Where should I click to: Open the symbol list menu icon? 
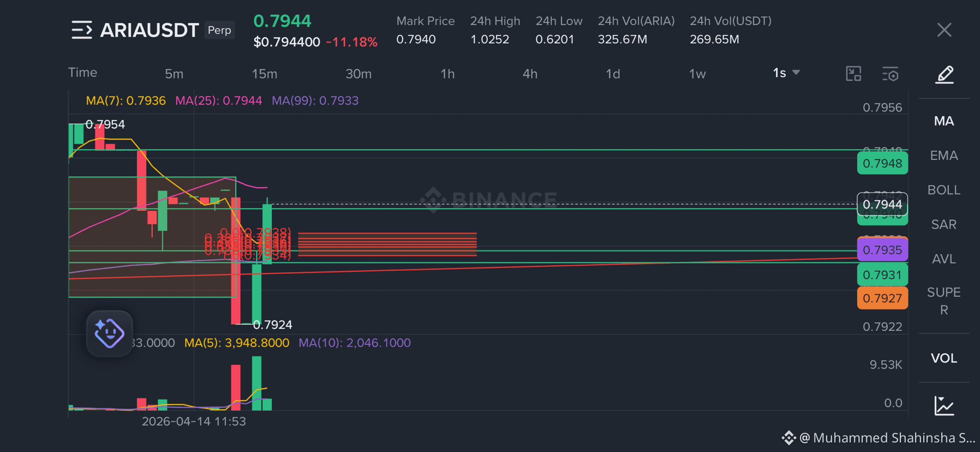82,30
